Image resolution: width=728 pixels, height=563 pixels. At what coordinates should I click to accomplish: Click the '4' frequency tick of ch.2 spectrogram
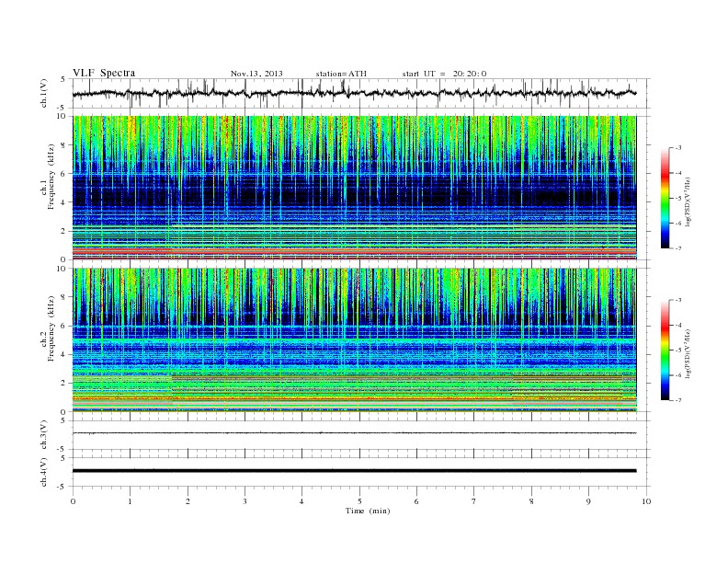pyautogui.click(x=64, y=355)
